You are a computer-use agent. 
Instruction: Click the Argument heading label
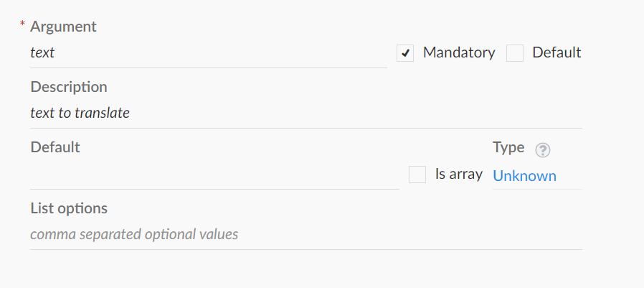(x=63, y=27)
